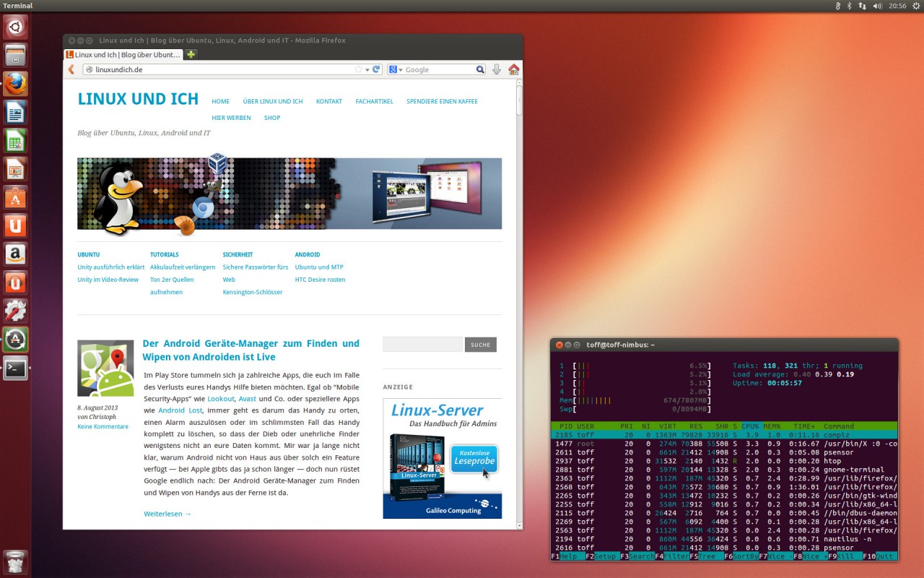Open the Lookout link in article text
This screenshot has width=924, height=578.
point(221,399)
